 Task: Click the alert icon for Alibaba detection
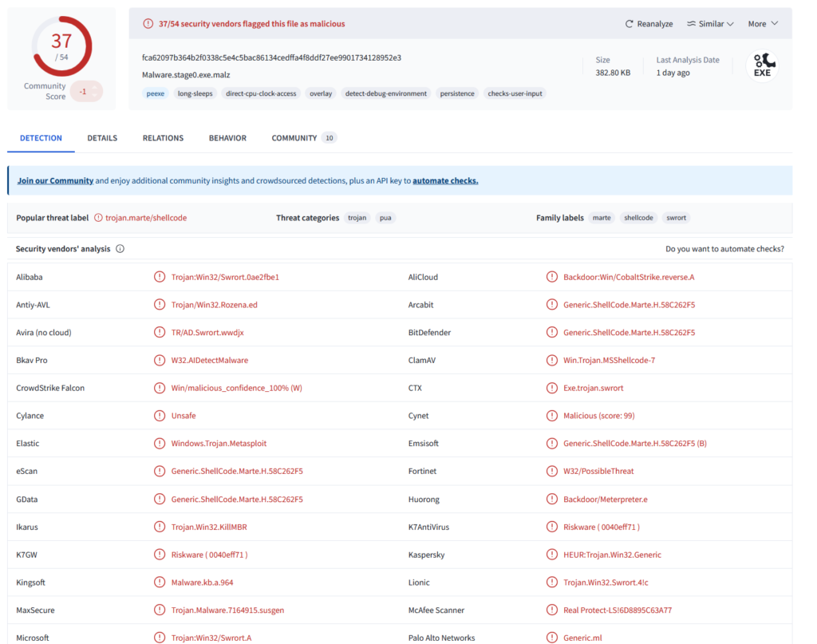160,277
